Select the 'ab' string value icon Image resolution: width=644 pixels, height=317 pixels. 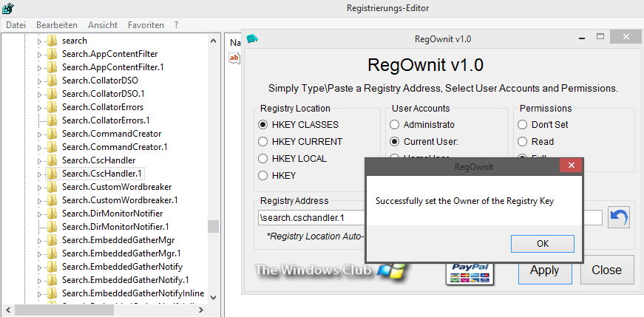234,58
